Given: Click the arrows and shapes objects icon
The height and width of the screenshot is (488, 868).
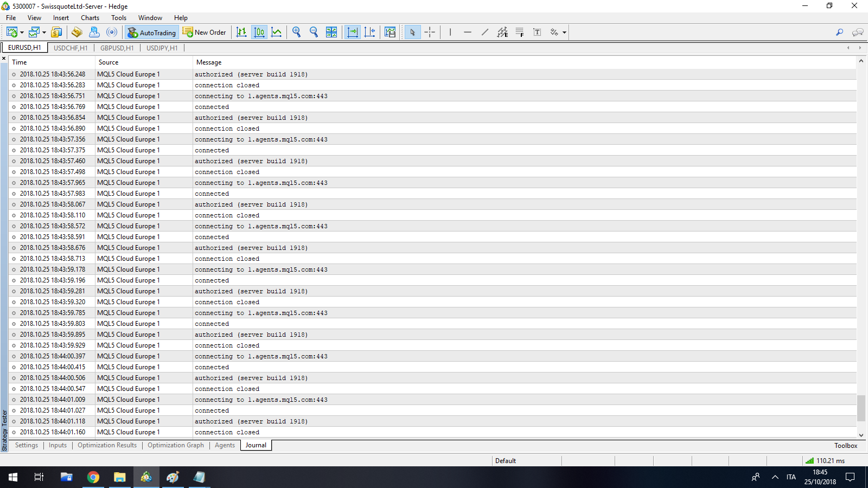Looking at the screenshot, I should tap(554, 33).
